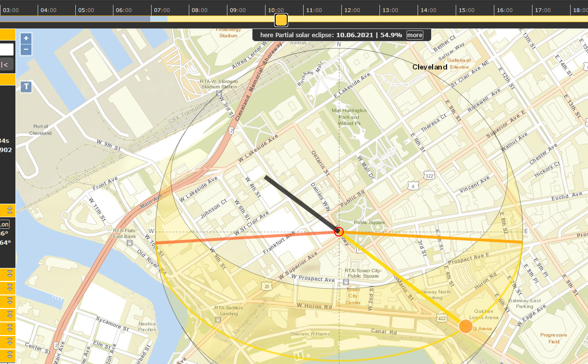The height and width of the screenshot is (364, 588).
Task: Jump timeline to 17:00
Action: click(543, 10)
